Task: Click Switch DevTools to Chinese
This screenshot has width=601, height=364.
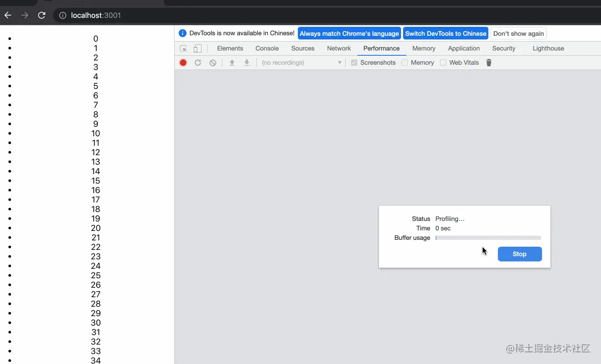Action: tap(446, 33)
